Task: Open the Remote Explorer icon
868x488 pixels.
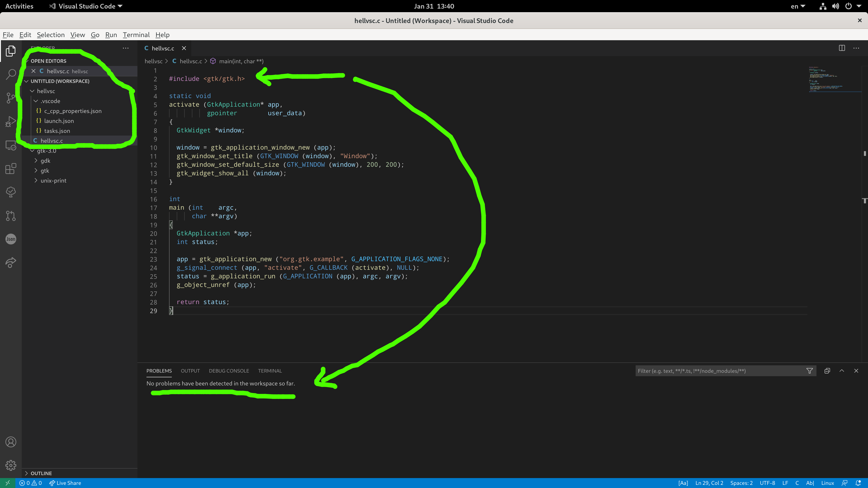Action: (11, 145)
